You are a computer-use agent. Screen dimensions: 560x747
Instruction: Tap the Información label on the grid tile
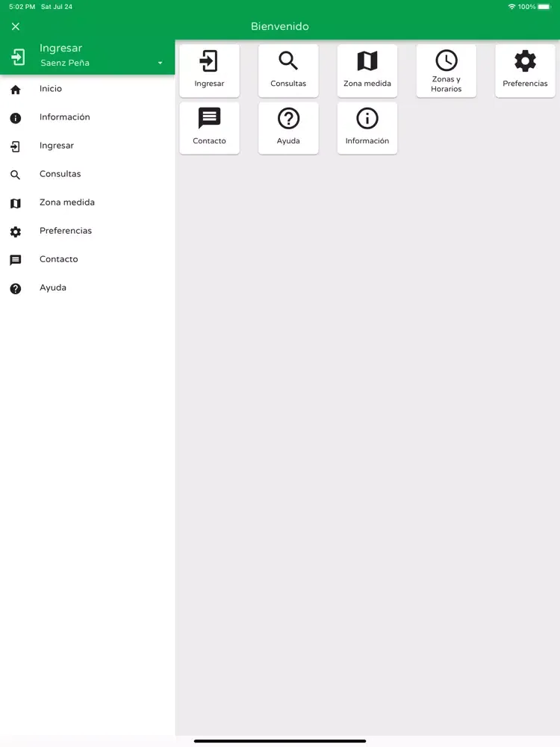[367, 141]
